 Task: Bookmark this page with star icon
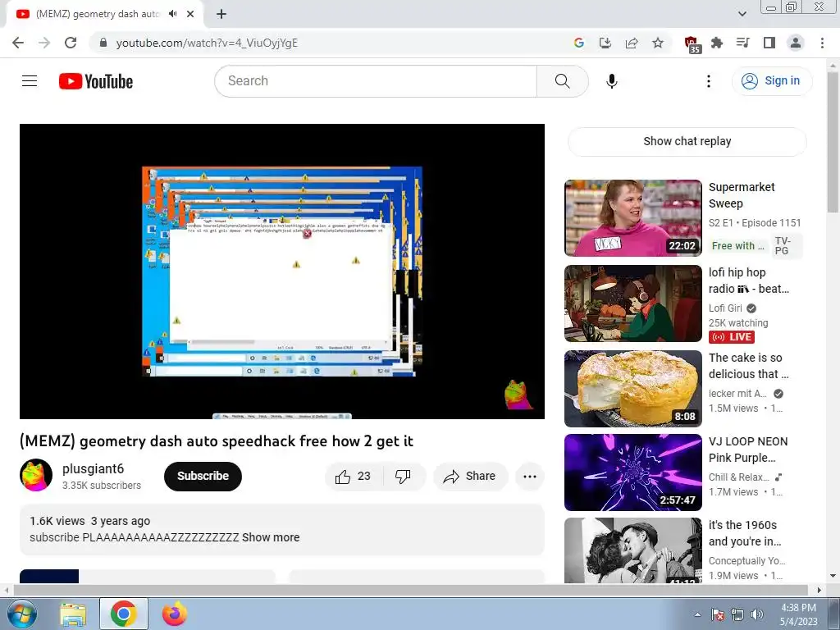point(658,43)
